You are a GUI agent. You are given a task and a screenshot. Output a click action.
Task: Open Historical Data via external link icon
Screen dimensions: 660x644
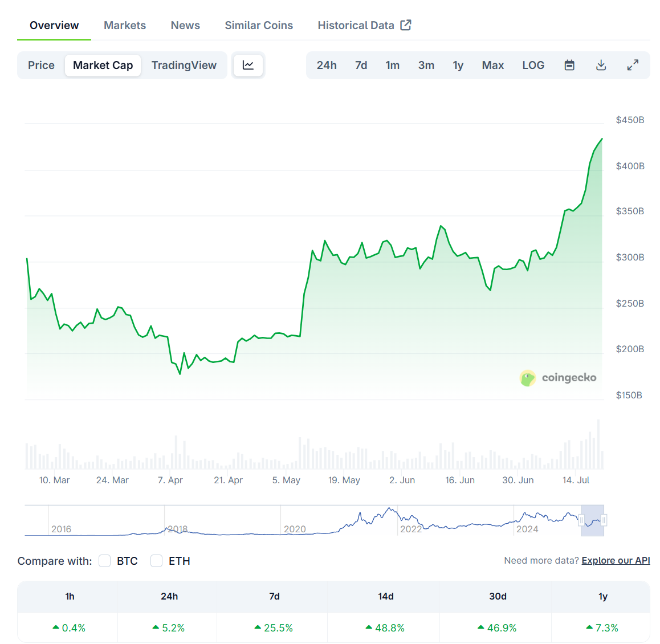pos(405,25)
